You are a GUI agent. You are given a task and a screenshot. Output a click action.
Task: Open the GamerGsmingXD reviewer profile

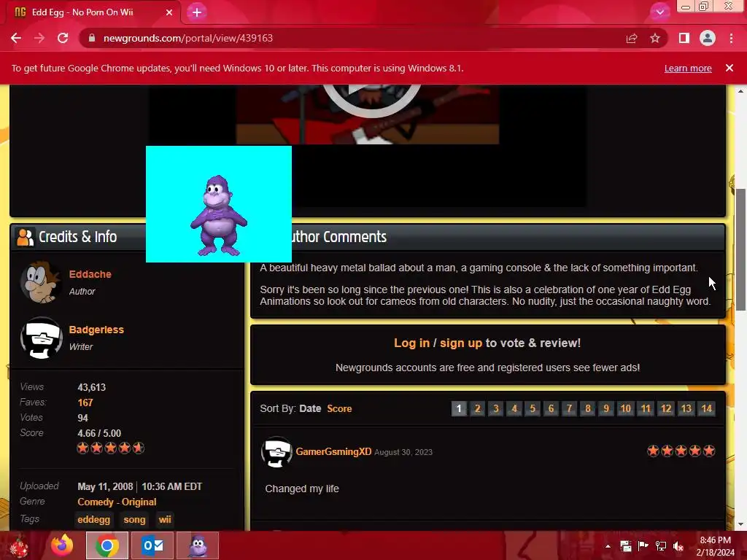coord(333,451)
